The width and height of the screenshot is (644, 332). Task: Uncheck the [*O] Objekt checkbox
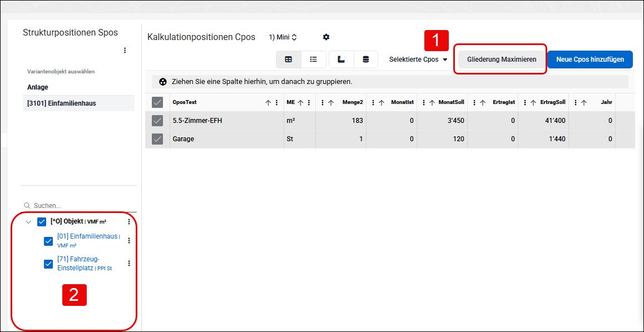(42, 222)
